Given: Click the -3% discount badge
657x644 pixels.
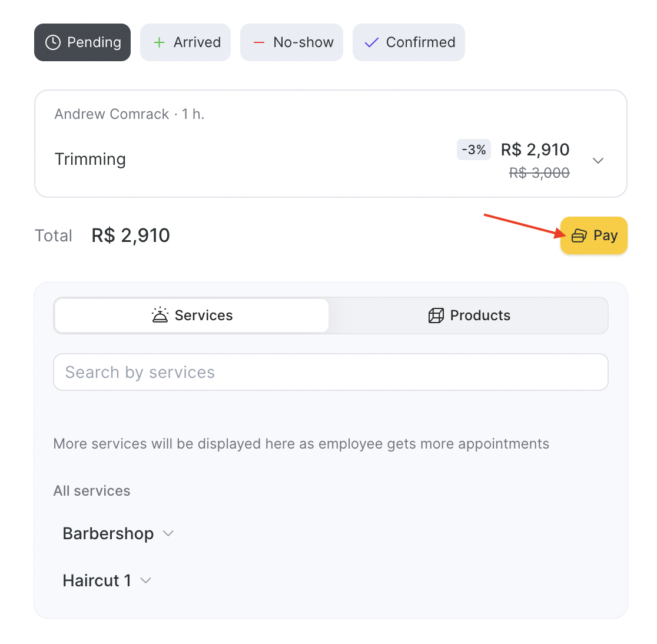Looking at the screenshot, I should (474, 150).
